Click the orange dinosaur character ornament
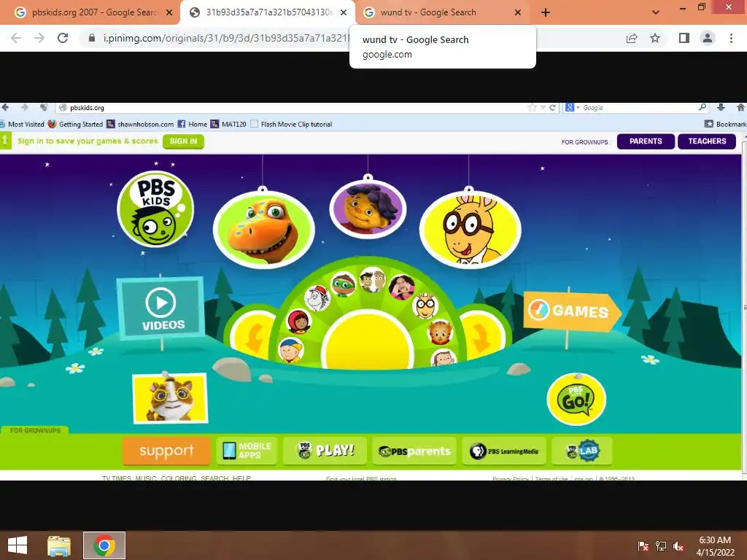 (x=263, y=230)
